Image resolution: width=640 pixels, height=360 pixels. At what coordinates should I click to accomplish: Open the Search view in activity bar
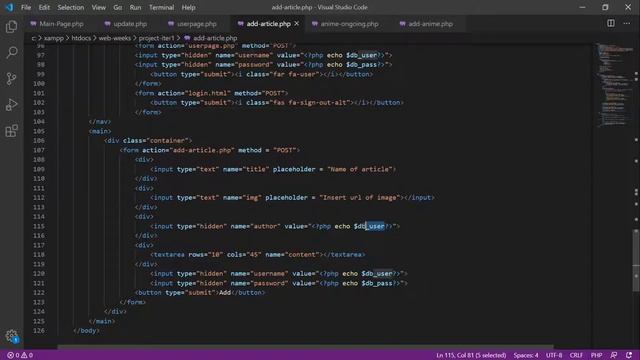(x=11, y=52)
